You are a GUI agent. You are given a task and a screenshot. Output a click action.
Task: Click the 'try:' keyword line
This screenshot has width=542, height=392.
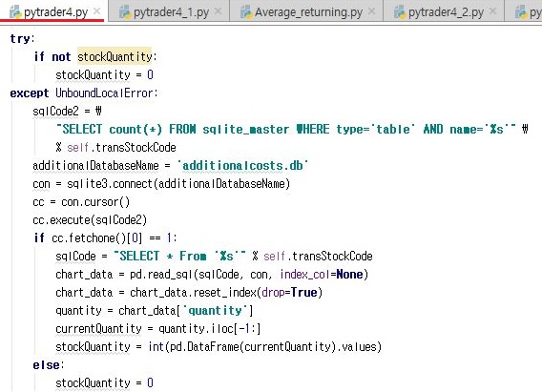(x=22, y=38)
